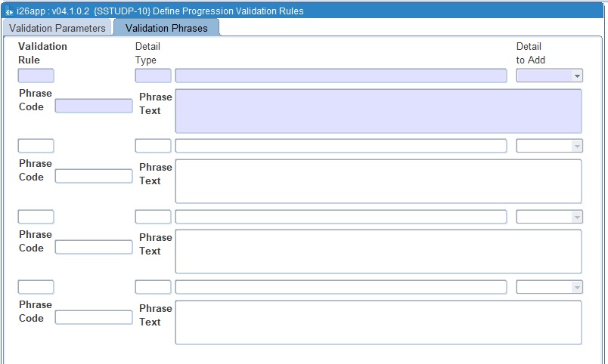Viewport: 608px width, 364px height.
Task: Focus the fourth row Phrase Code field
Action: pos(94,317)
